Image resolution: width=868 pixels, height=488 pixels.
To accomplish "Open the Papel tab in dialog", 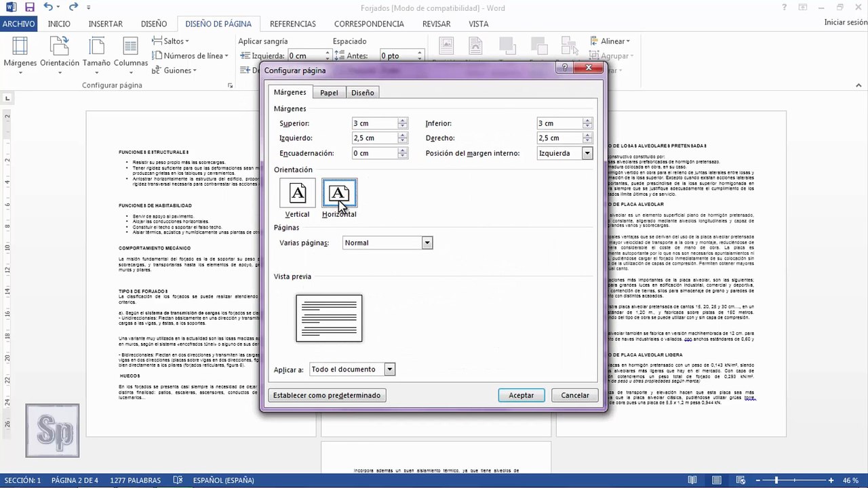I will [329, 93].
